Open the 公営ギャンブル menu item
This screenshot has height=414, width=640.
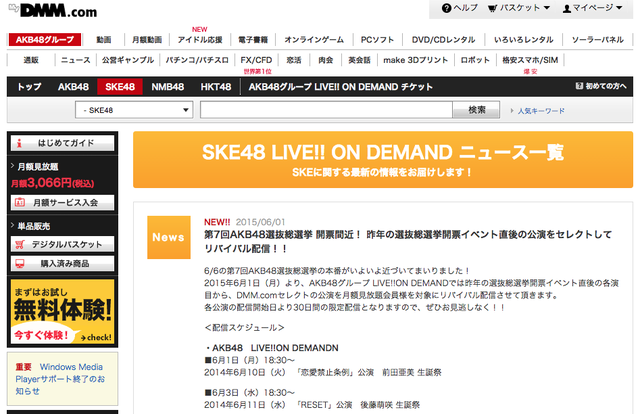click(x=128, y=60)
